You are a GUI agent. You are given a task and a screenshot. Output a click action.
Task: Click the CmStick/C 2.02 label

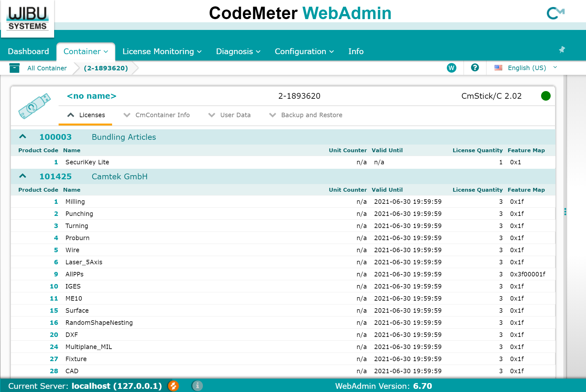point(491,96)
